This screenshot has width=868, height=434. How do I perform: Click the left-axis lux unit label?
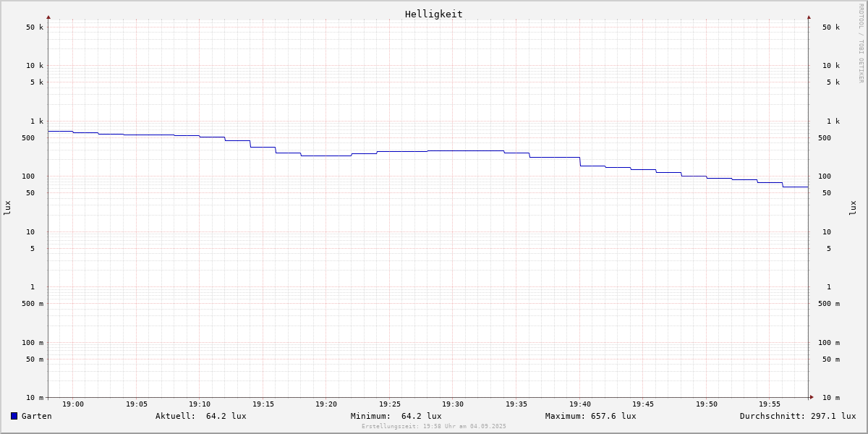(7, 208)
